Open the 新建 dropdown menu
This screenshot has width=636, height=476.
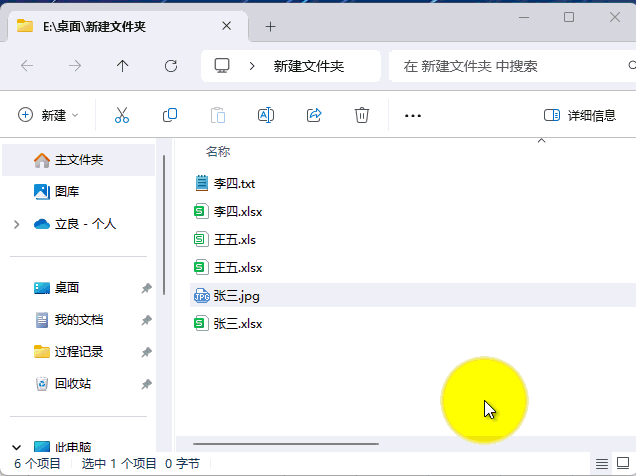pyautogui.click(x=48, y=115)
